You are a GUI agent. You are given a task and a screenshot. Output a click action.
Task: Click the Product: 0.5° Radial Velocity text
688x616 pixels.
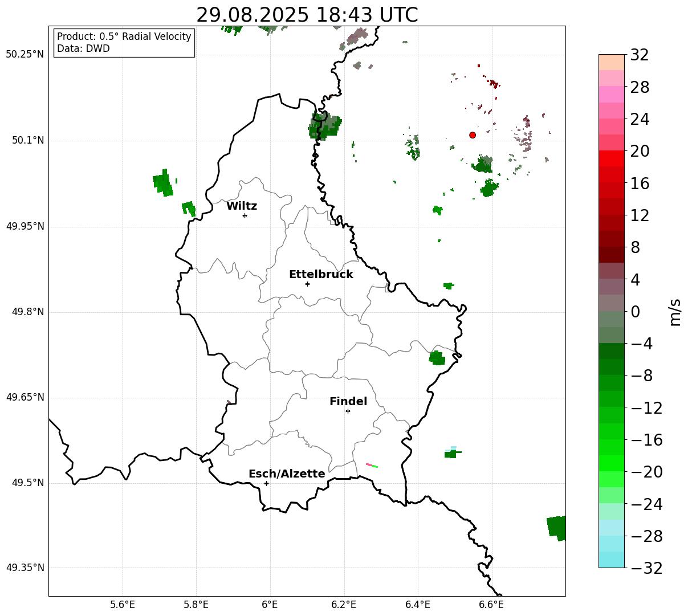[124, 36]
